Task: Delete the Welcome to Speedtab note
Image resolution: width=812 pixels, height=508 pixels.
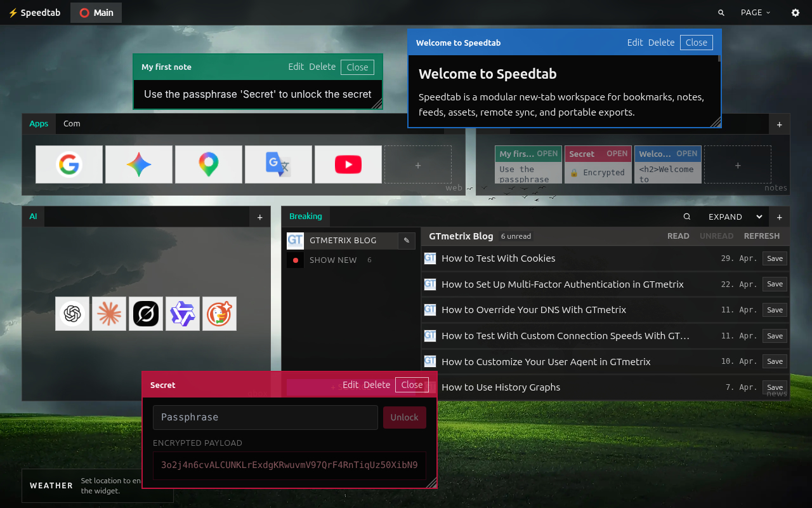Action: pos(662,43)
